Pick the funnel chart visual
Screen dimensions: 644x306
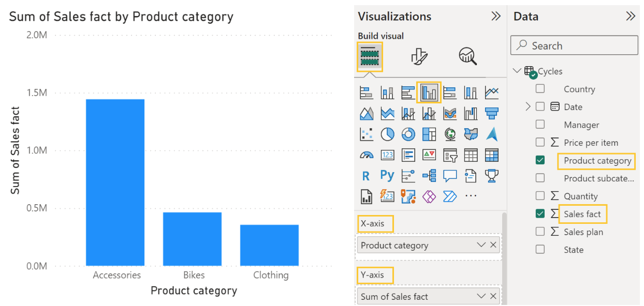tap(492, 114)
